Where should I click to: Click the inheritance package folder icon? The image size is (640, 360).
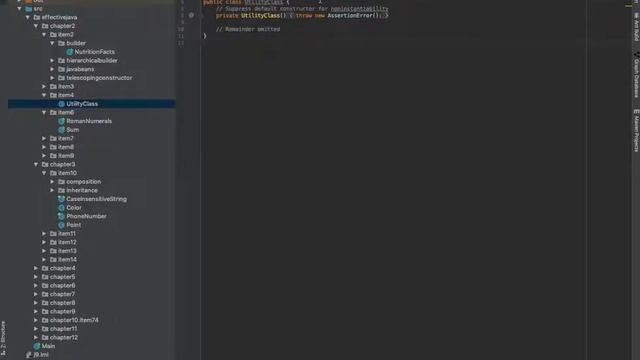[62, 190]
